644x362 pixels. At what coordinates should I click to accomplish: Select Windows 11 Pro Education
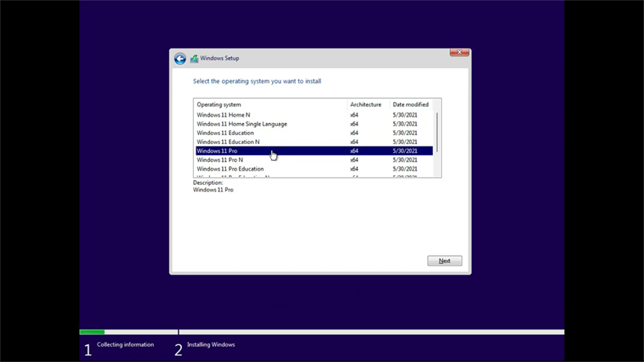[230, 169]
